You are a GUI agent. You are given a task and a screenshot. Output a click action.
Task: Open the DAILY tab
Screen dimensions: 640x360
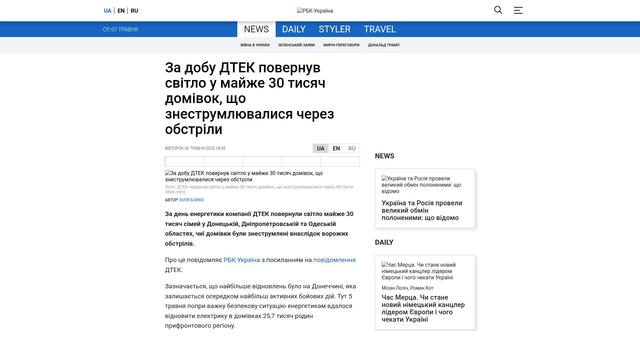click(x=293, y=29)
